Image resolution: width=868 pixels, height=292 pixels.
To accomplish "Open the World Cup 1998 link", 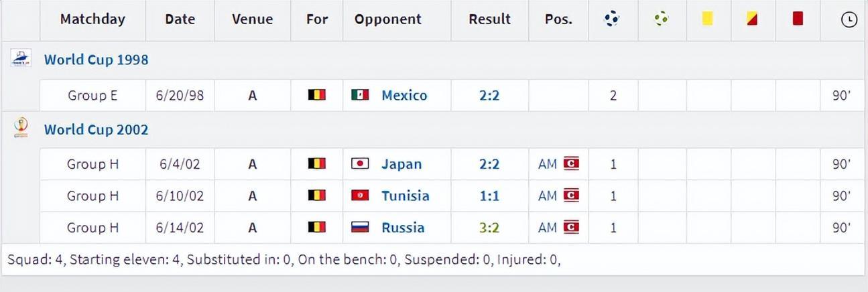I will tap(97, 59).
